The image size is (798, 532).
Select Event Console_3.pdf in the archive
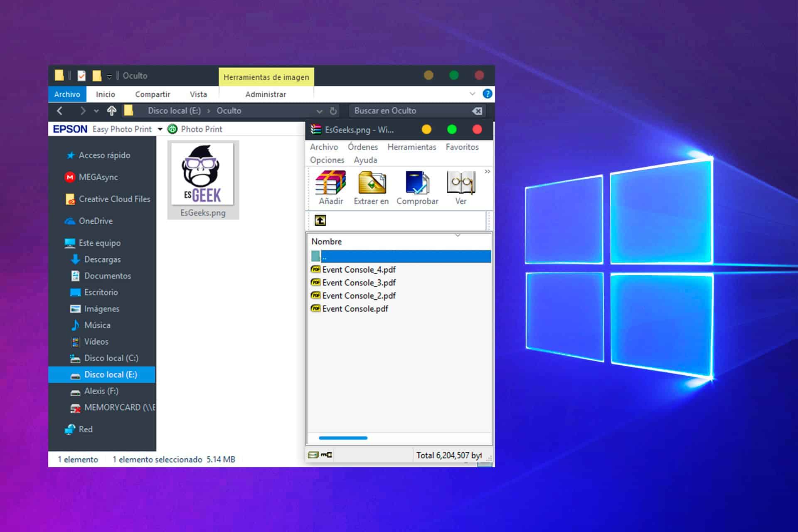358,283
